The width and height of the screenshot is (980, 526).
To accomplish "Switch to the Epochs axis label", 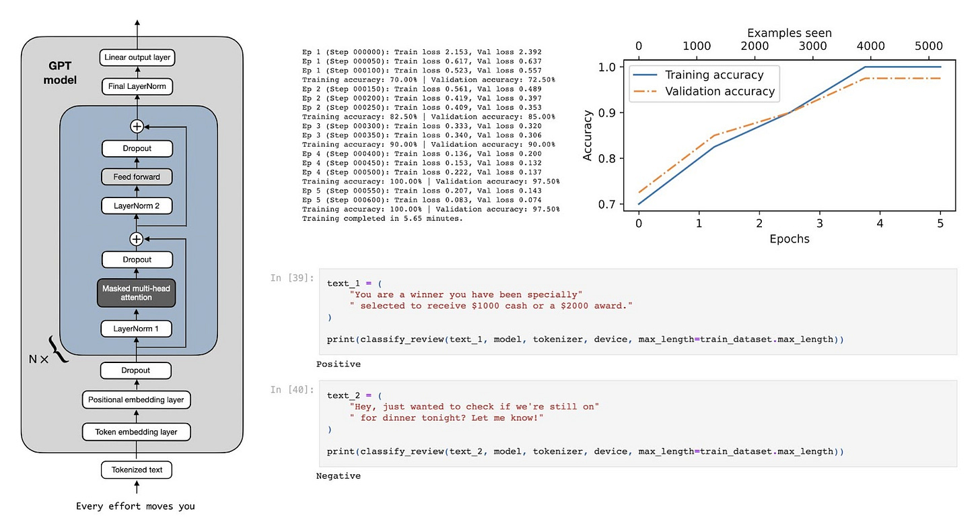I will click(788, 238).
